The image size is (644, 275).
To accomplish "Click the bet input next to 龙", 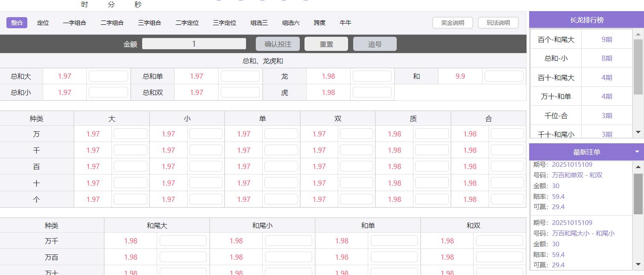I will [372, 76].
